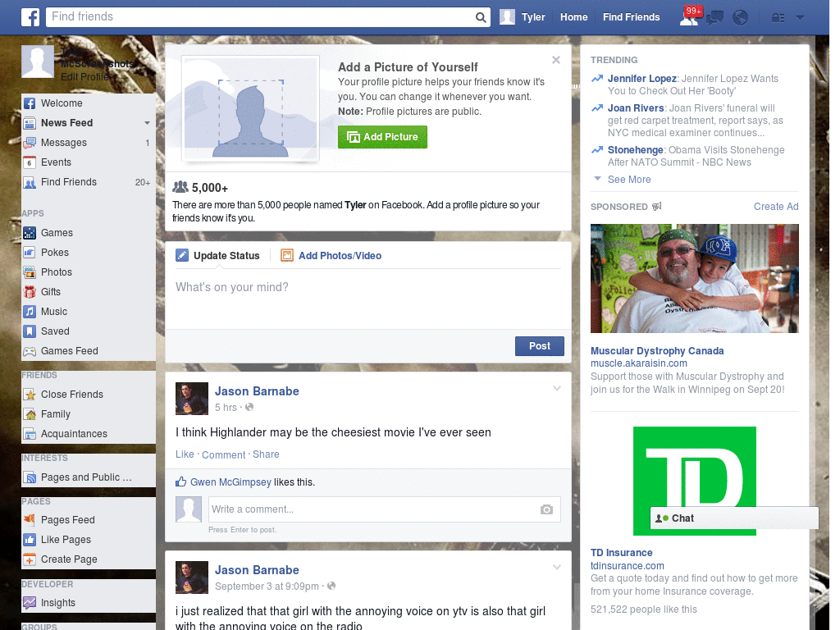The height and width of the screenshot is (630, 840).
Task: Open the TD Insurance ad title link
Action: click(622, 553)
